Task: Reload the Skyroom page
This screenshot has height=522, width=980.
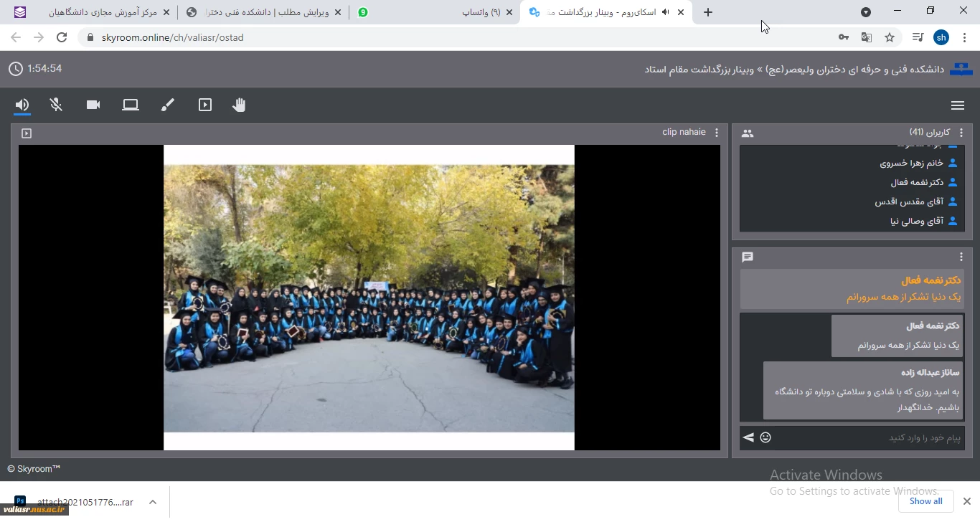Action: [x=62, y=37]
